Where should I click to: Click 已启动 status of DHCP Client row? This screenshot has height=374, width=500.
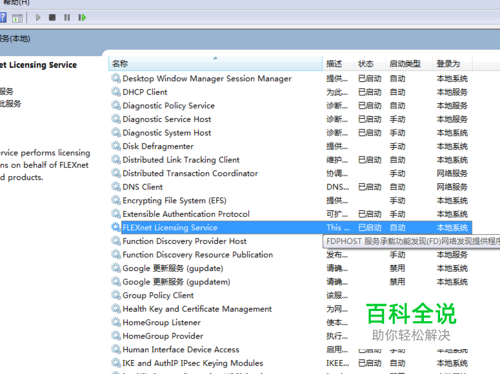tap(369, 92)
